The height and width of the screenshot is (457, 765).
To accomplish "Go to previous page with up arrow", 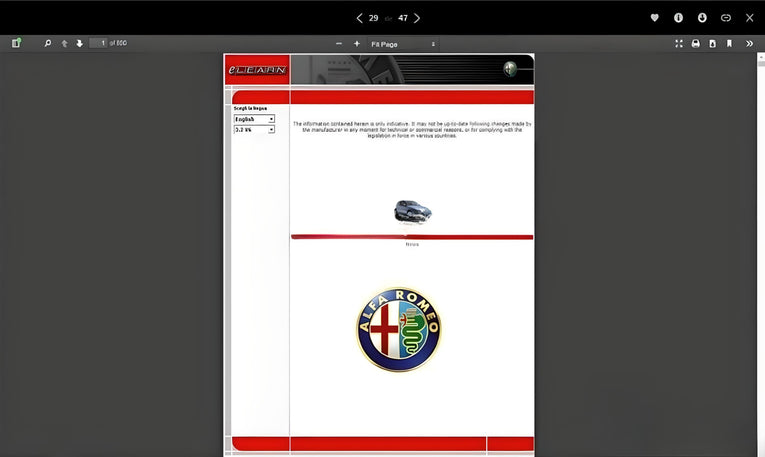I will point(65,43).
